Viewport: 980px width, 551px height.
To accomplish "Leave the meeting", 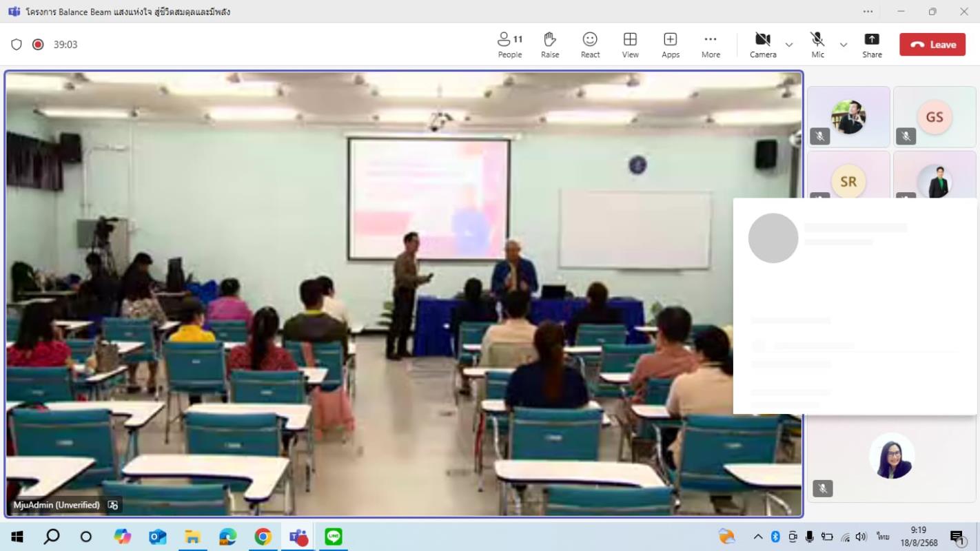I will (x=932, y=45).
